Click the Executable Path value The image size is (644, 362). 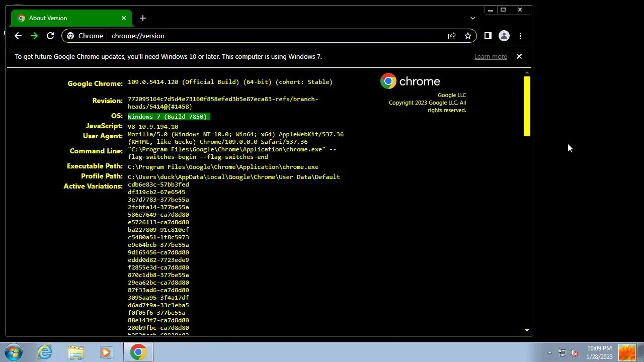pyautogui.click(x=223, y=167)
